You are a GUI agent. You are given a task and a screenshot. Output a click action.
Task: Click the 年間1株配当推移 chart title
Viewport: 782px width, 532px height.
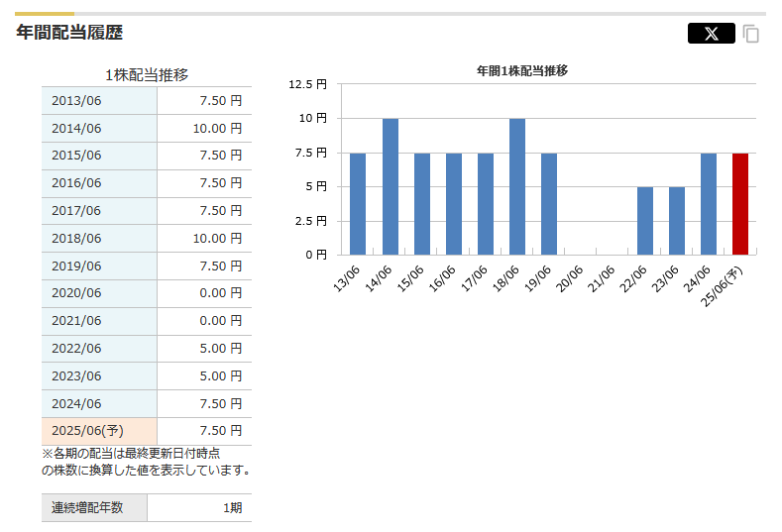(x=521, y=71)
